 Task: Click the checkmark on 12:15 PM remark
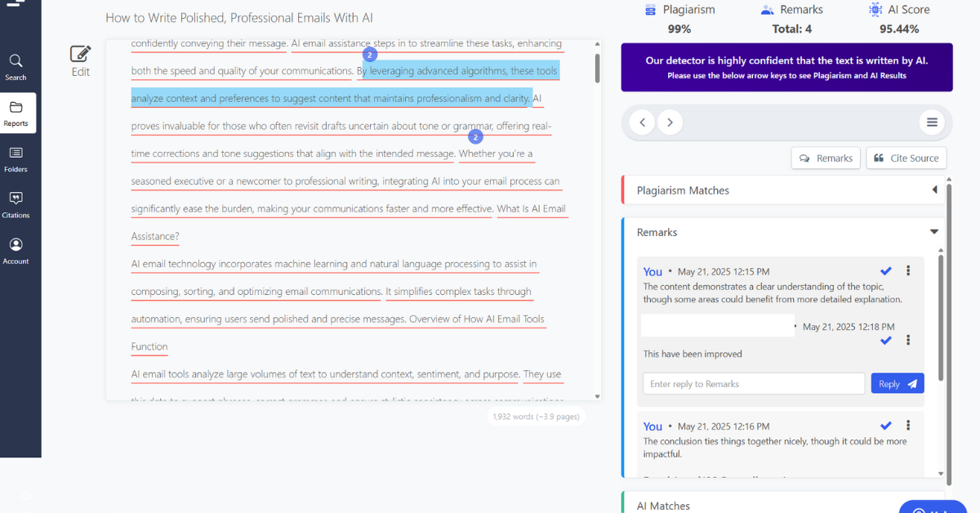(886, 270)
